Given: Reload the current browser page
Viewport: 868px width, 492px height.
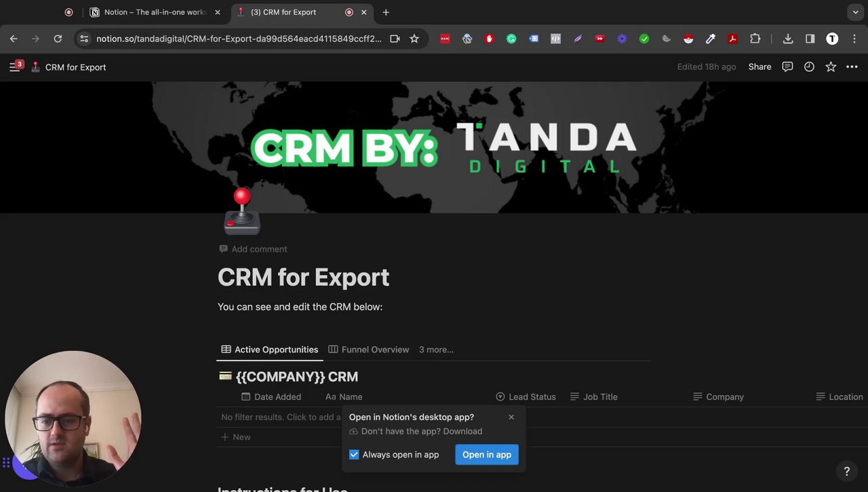Looking at the screenshot, I should pos(58,39).
